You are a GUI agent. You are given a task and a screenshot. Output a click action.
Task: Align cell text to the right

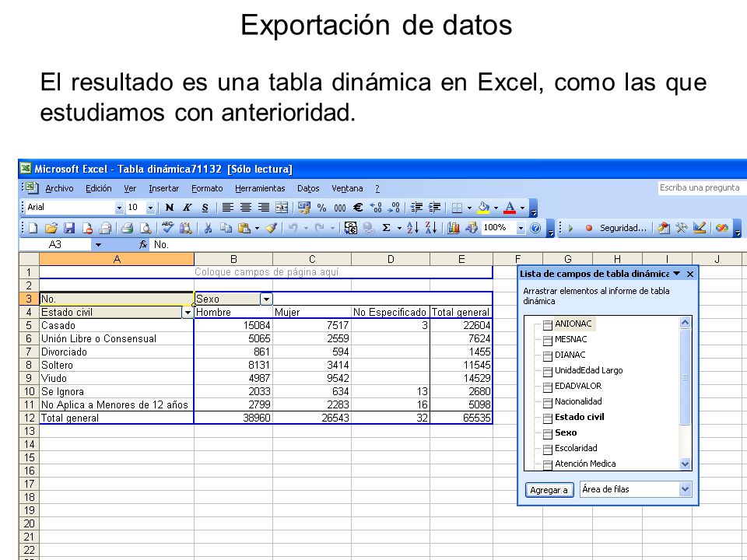264,208
